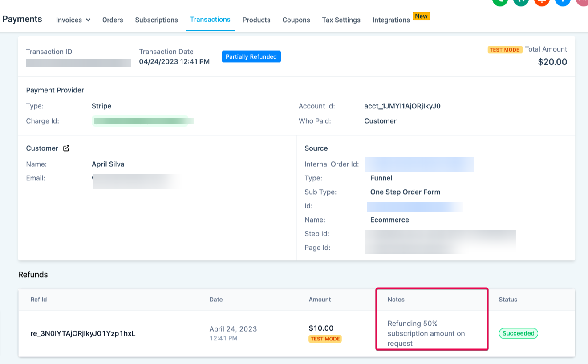This screenshot has width=588, height=364.
Task: Click the $10.00 refund amount
Action: (x=321, y=328)
